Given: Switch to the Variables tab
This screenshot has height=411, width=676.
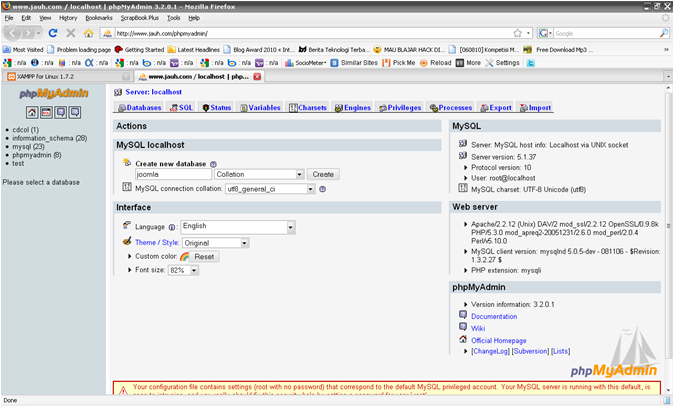Looking at the screenshot, I should click(260, 108).
